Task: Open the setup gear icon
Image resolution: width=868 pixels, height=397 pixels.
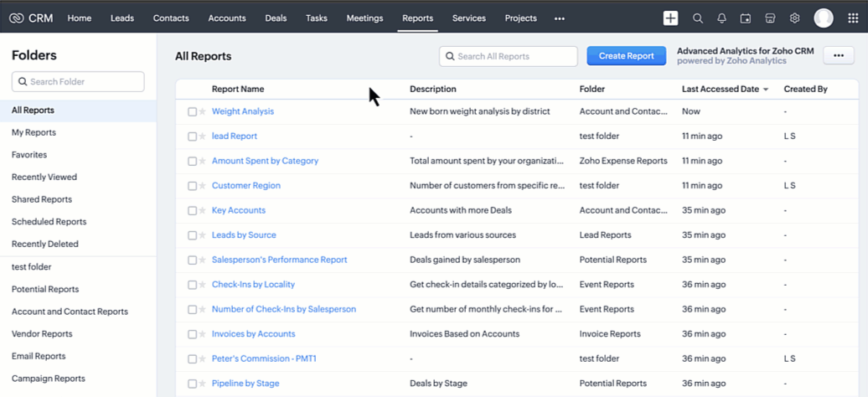Action: 794,18
